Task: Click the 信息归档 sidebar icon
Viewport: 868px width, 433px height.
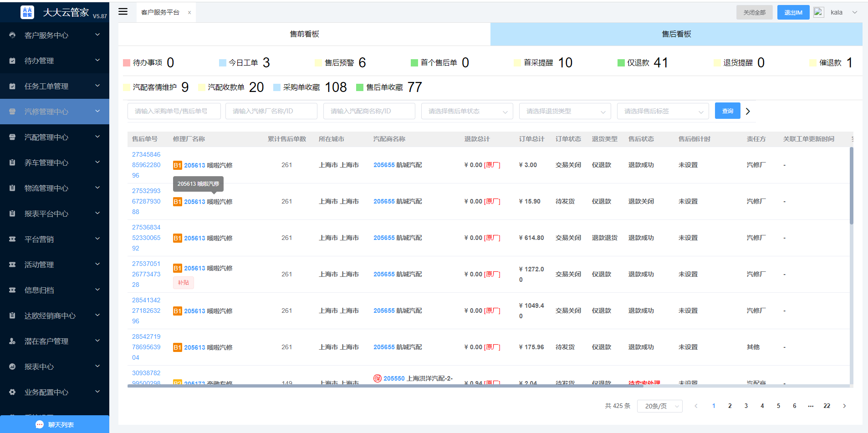Action: click(12, 290)
